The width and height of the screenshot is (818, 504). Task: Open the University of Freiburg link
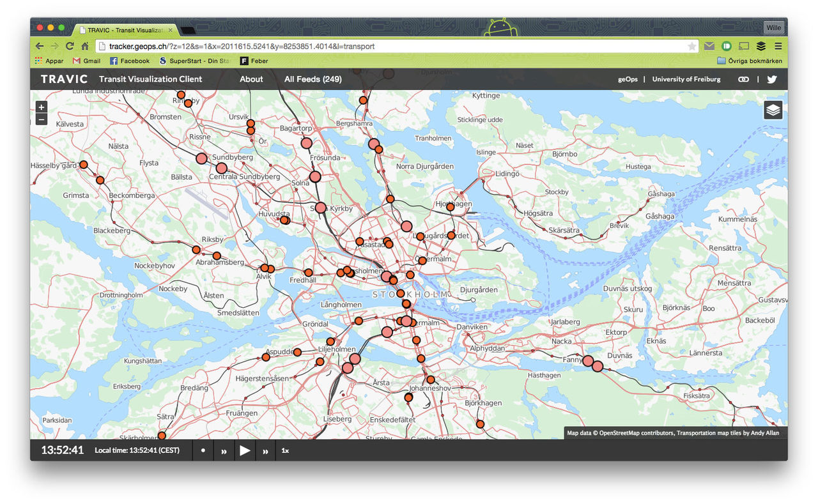[686, 79]
